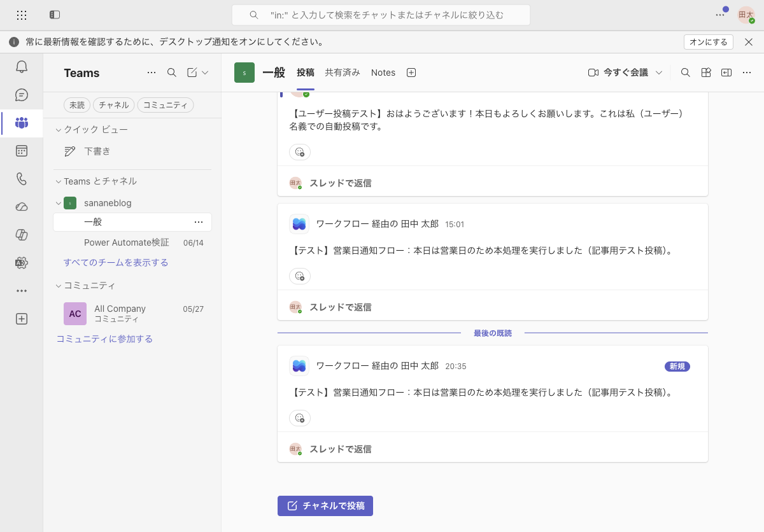This screenshot has height=532, width=764.
Task: Click the 15:01 timestamp
Action: coord(455,225)
